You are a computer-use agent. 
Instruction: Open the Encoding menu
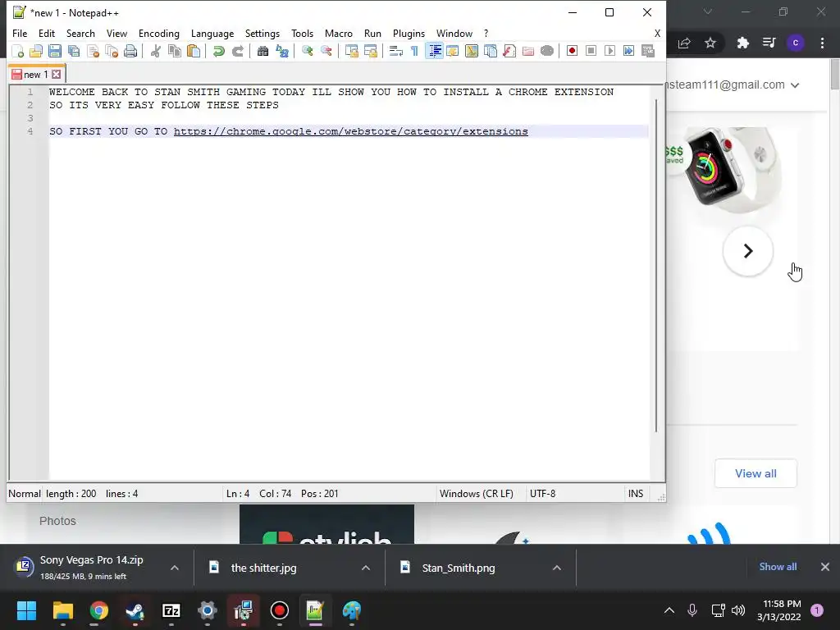(x=158, y=33)
